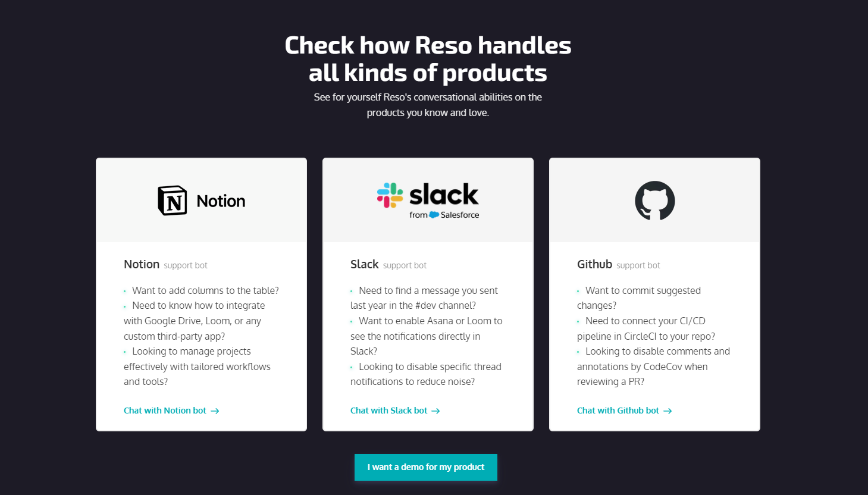Select the Github support bot card title
The image size is (868, 495).
point(594,264)
